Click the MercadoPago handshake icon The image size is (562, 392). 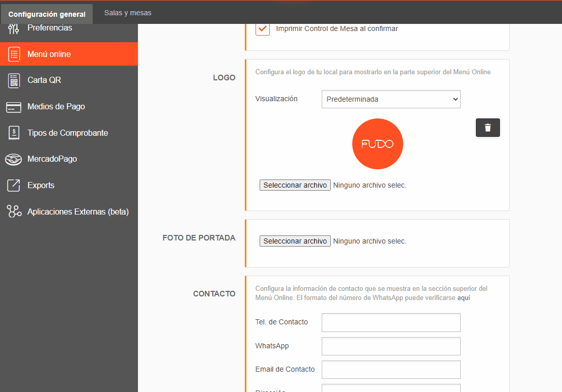click(x=14, y=159)
